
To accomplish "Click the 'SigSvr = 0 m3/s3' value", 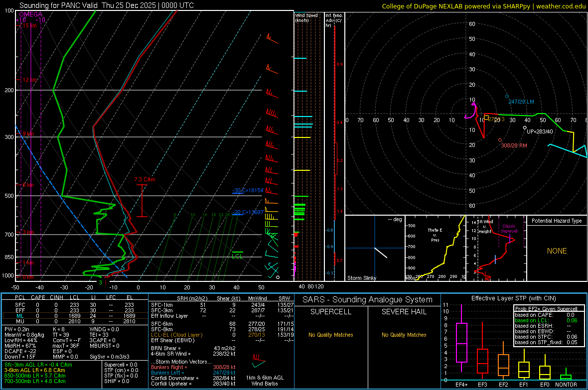I will (x=110, y=357).
